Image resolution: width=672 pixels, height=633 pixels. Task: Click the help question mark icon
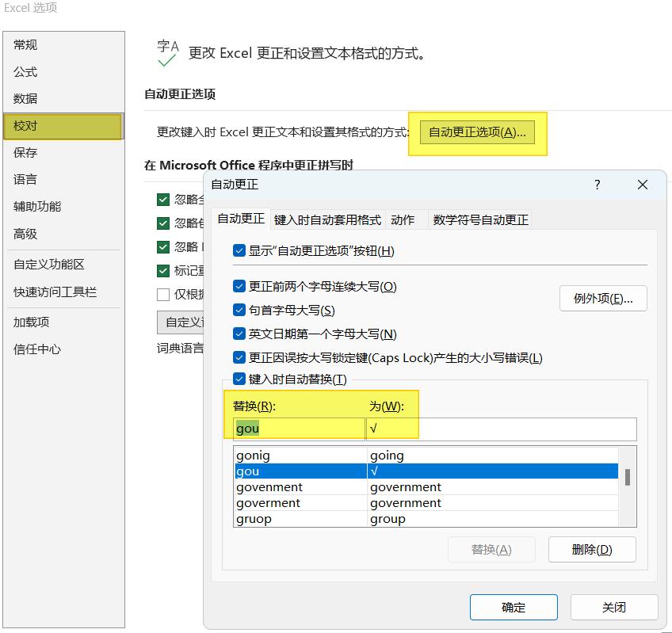[x=597, y=185]
